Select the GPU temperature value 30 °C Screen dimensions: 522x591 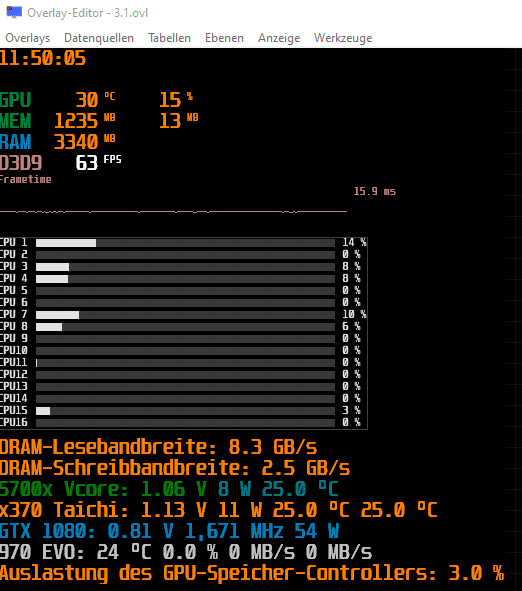95,100
